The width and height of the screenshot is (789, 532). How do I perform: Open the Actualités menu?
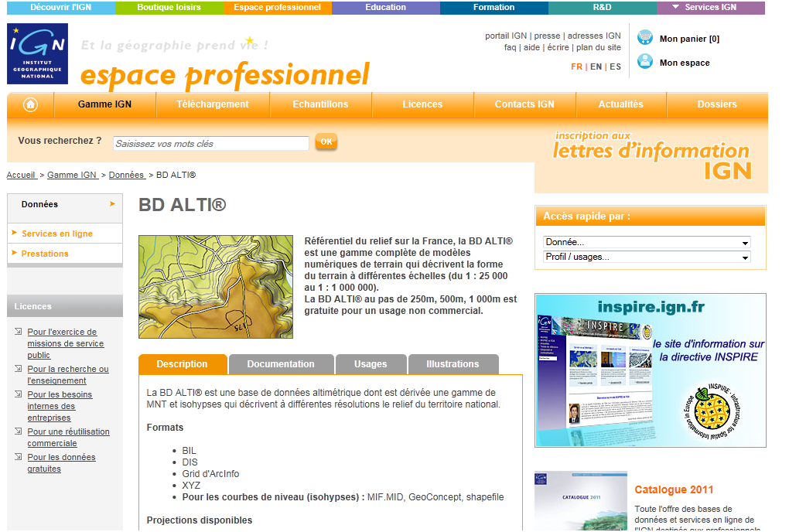[x=621, y=104]
